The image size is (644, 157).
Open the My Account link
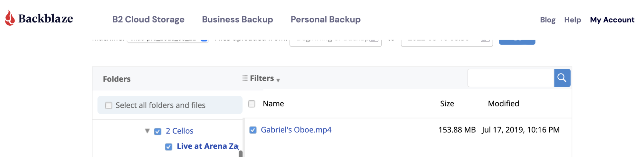pos(612,20)
